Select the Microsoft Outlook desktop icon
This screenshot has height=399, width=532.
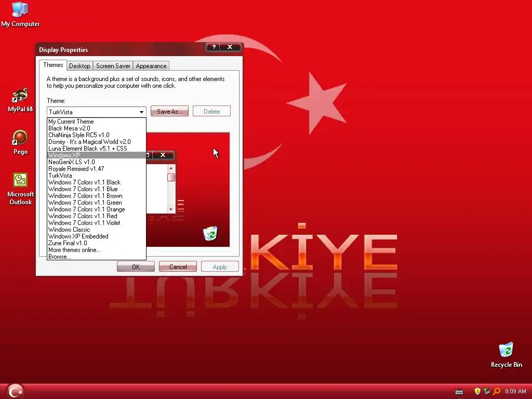20,189
